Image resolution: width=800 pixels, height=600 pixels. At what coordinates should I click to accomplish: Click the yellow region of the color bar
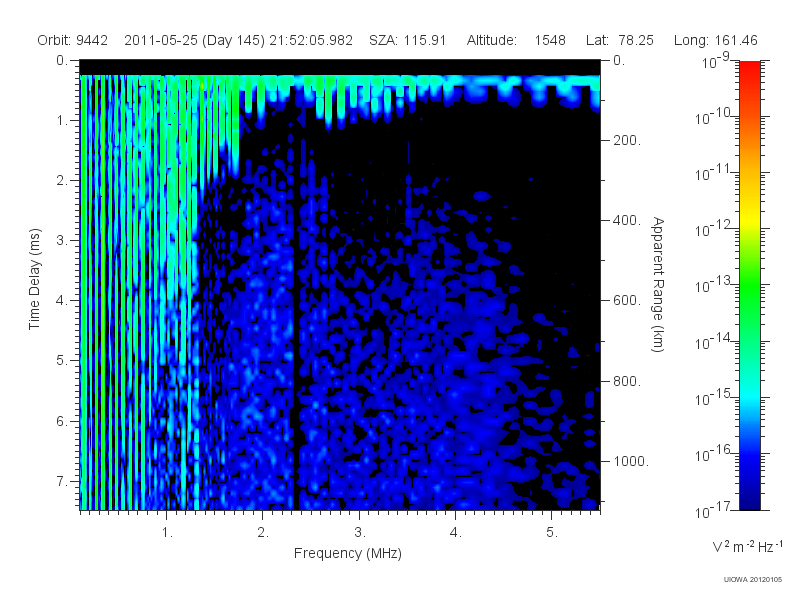(749, 219)
